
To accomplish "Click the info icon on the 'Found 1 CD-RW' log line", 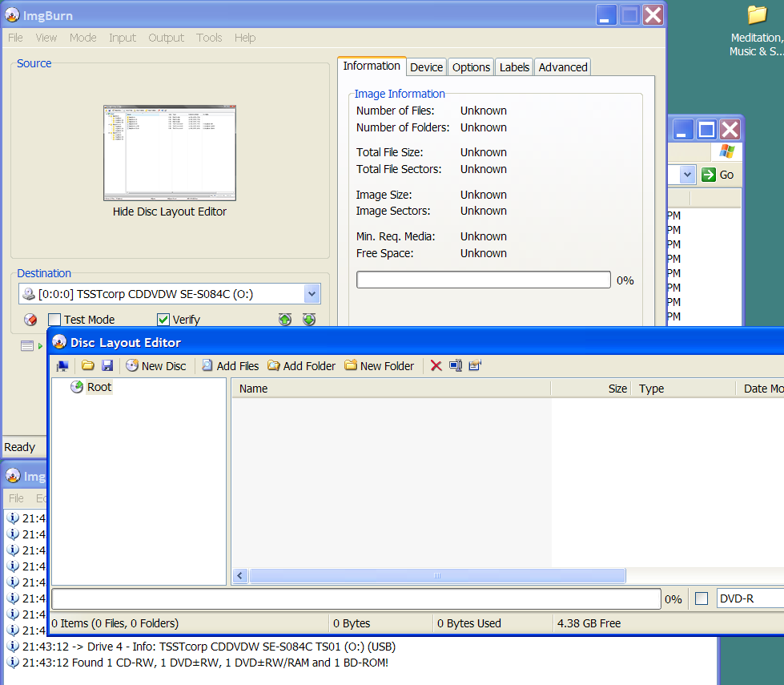I will click(x=13, y=662).
